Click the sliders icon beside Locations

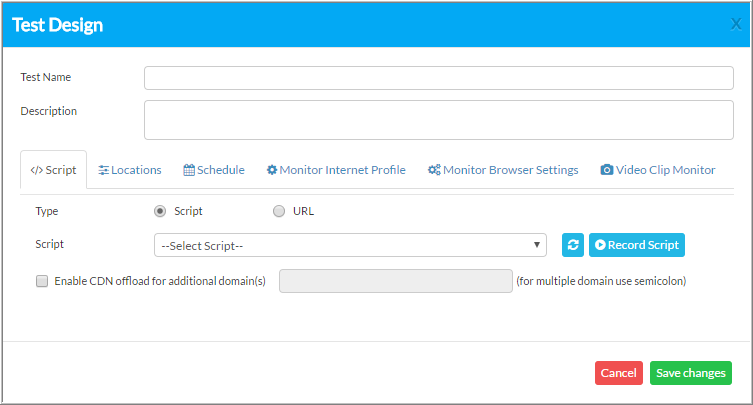[x=104, y=170]
